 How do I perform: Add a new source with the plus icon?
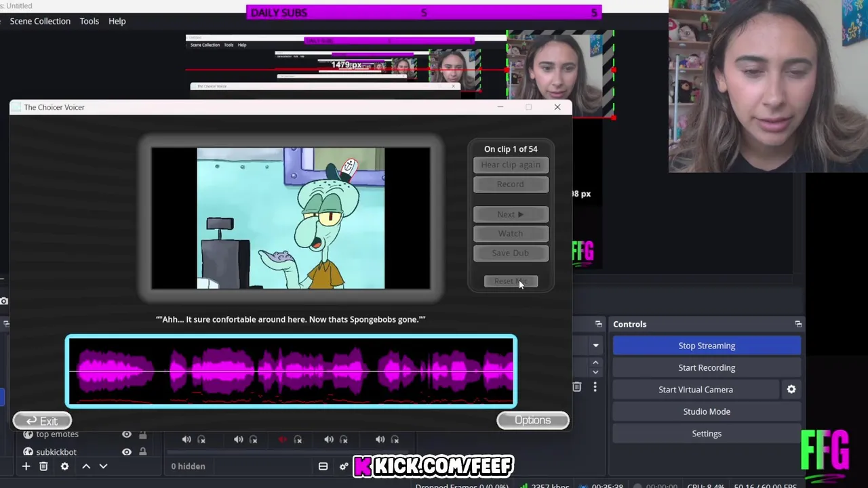point(26,466)
